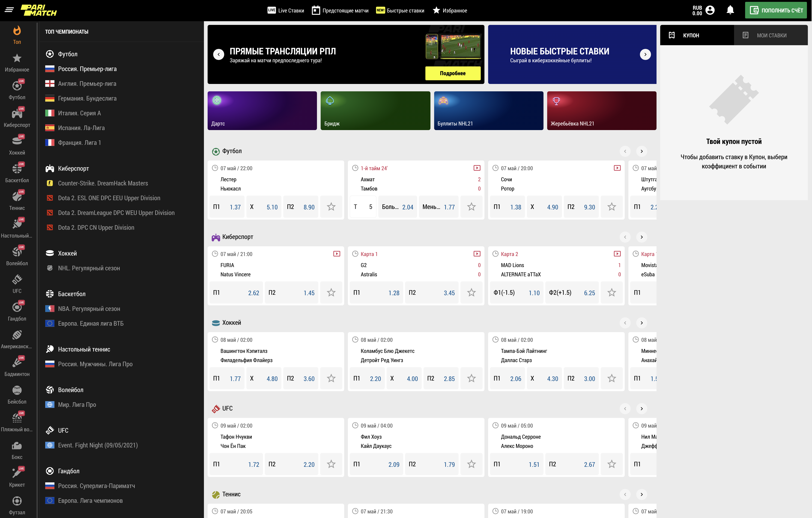Viewport: 812px width, 518px height.
Task: Open the Бридж quick-bet tile
Action: pyautogui.click(x=375, y=111)
